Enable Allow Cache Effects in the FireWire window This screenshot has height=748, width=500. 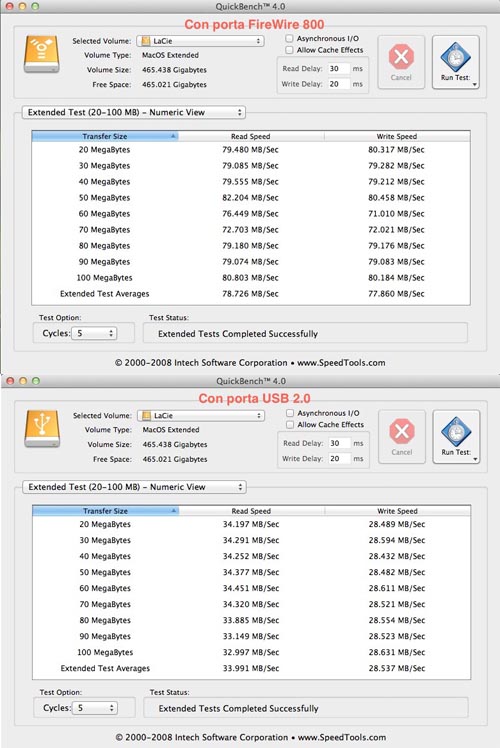tap(289, 50)
